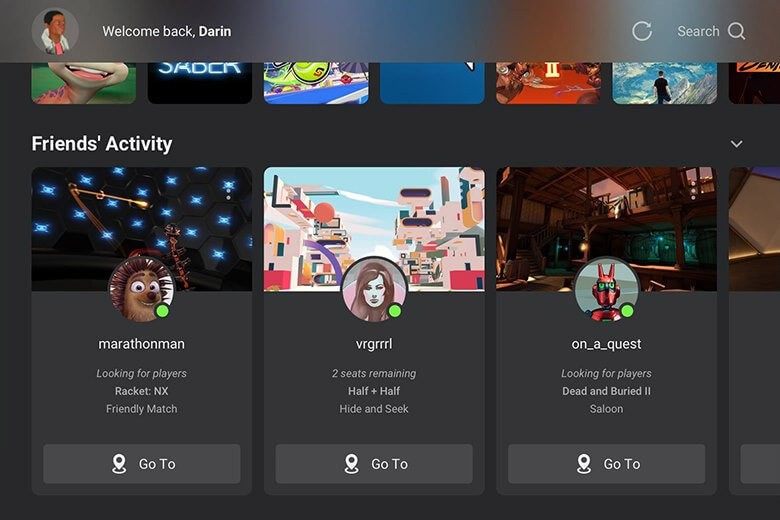This screenshot has height=520, width=780.
Task: Click the refresh icon in header
Action: point(642,31)
